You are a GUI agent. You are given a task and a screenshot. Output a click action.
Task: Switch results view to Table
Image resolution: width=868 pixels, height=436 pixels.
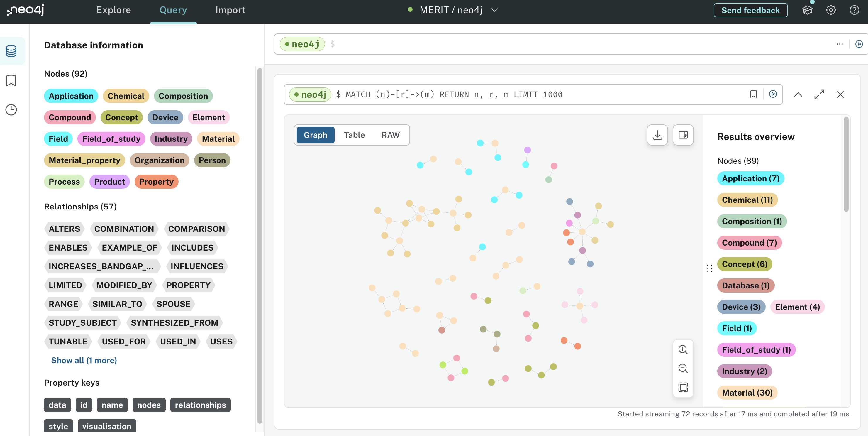coord(354,135)
